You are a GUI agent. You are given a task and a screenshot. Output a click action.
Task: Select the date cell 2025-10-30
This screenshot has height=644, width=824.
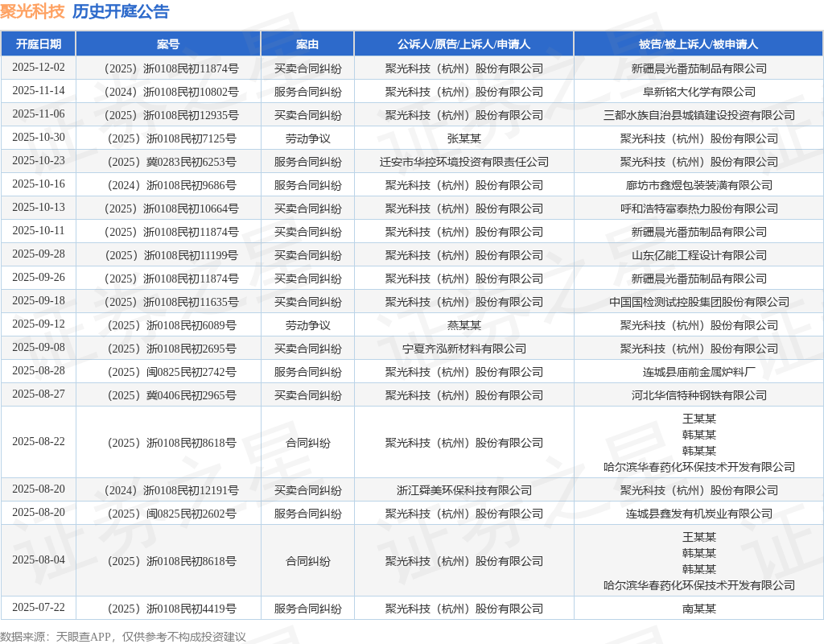point(39,137)
